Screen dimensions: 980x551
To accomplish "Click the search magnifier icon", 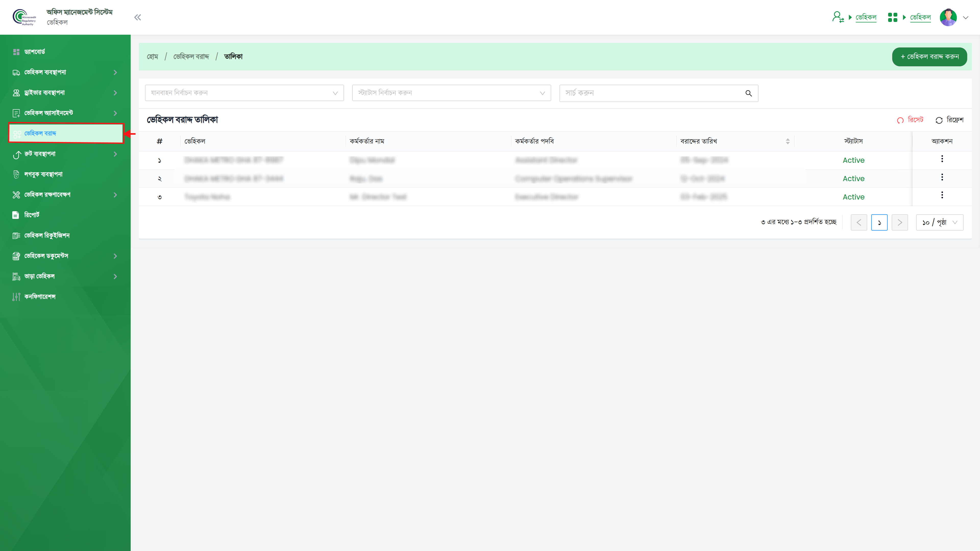I will [x=748, y=93].
